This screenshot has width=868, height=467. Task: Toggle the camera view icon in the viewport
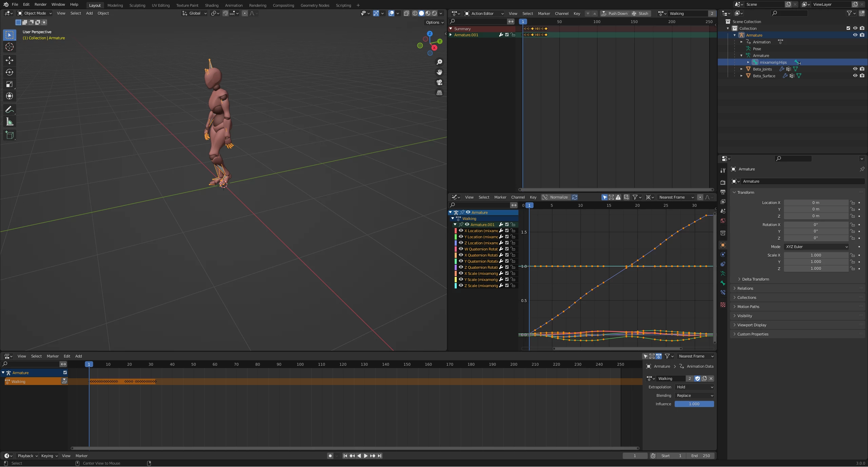(x=439, y=82)
